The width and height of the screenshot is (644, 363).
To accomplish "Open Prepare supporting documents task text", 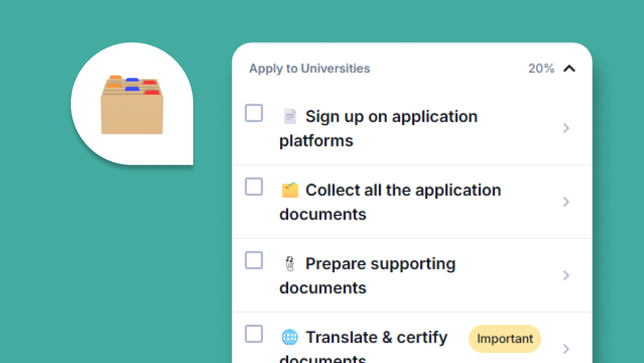I will coord(368,275).
